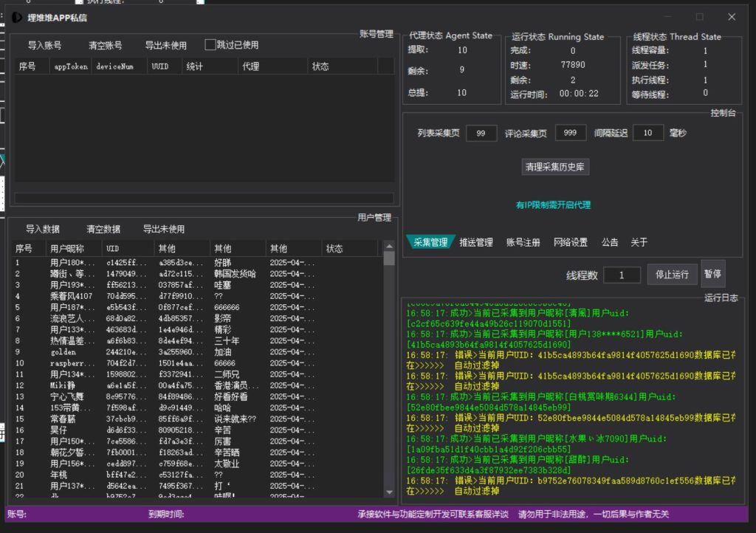Open the 关于 about tab
Viewport: 756px width, 533px height.
click(x=639, y=241)
